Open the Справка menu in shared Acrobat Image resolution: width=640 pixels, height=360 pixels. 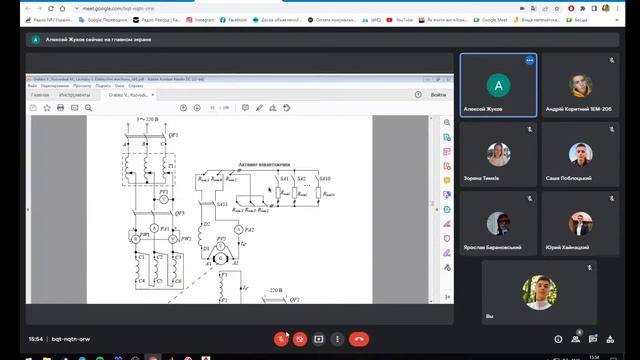pyautogui.click(x=136, y=86)
